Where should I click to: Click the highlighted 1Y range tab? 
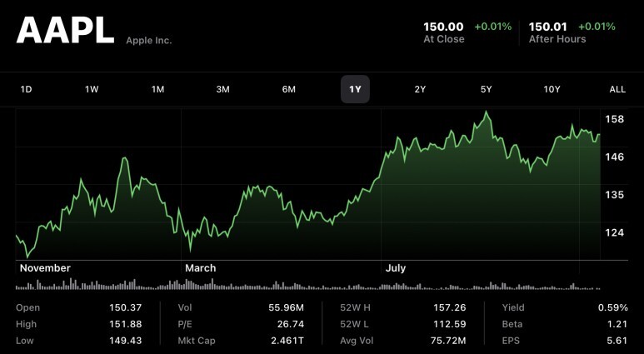(x=355, y=89)
